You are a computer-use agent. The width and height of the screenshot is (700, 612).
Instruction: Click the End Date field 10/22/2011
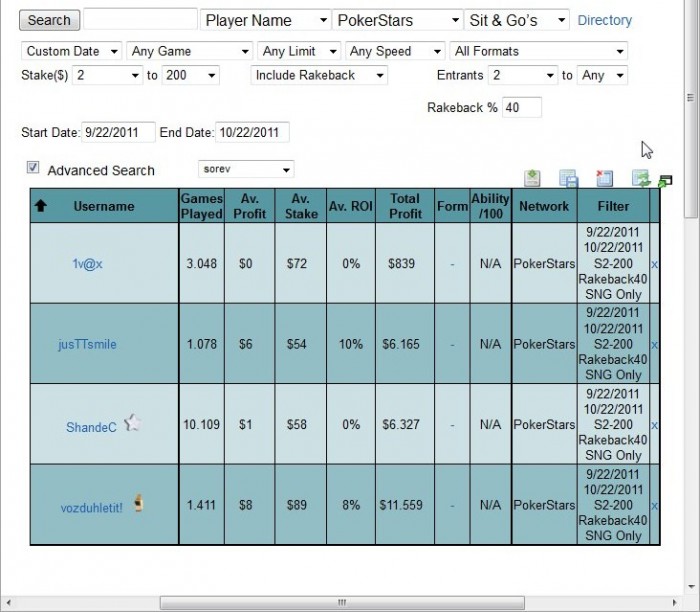coord(252,132)
